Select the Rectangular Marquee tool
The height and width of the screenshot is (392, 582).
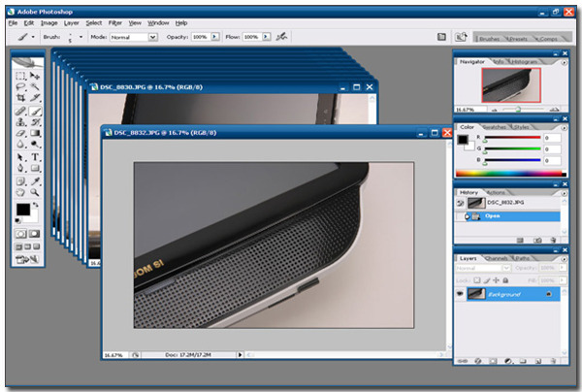[x=21, y=75]
